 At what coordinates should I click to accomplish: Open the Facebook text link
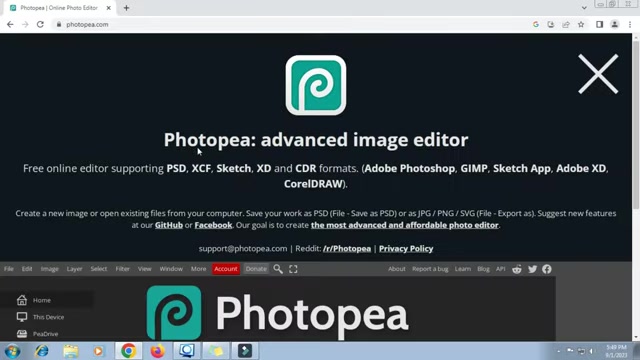tap(213, 225)
